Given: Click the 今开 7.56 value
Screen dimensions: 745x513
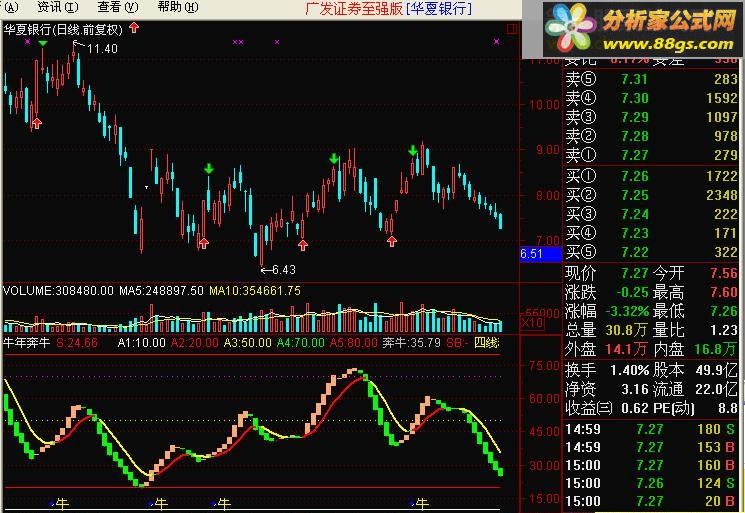Looking at the screenshot, I should click(x=724, y=273).
